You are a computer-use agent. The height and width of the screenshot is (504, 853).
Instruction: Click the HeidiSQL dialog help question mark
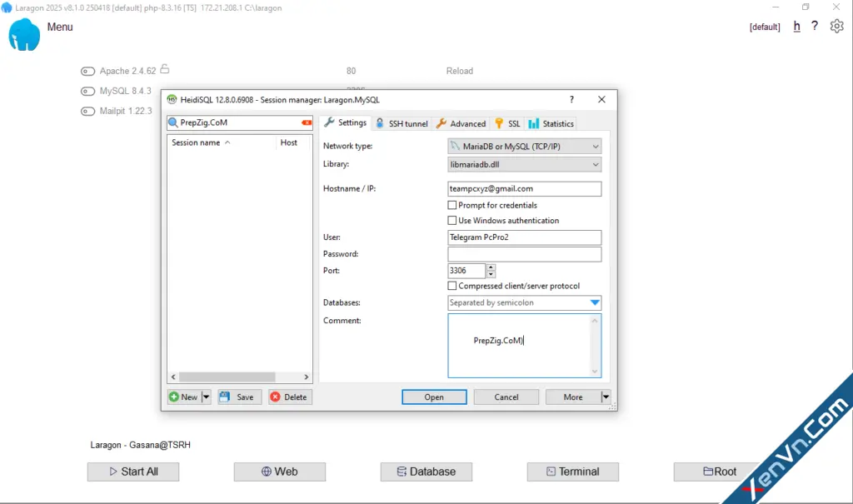[x=571, y=100]
